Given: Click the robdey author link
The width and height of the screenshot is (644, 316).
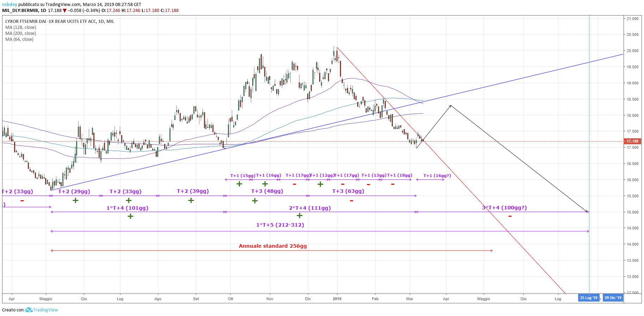Looking at the screenshot, I should point(10,5).
